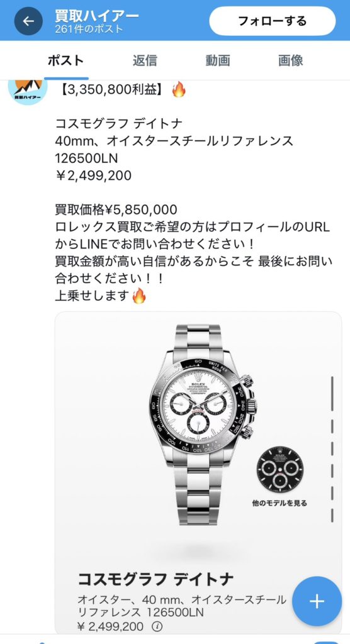This screenshot has width=350, height=644.
Task: Tap the blue compose plus button
Action: coord(317,601)
